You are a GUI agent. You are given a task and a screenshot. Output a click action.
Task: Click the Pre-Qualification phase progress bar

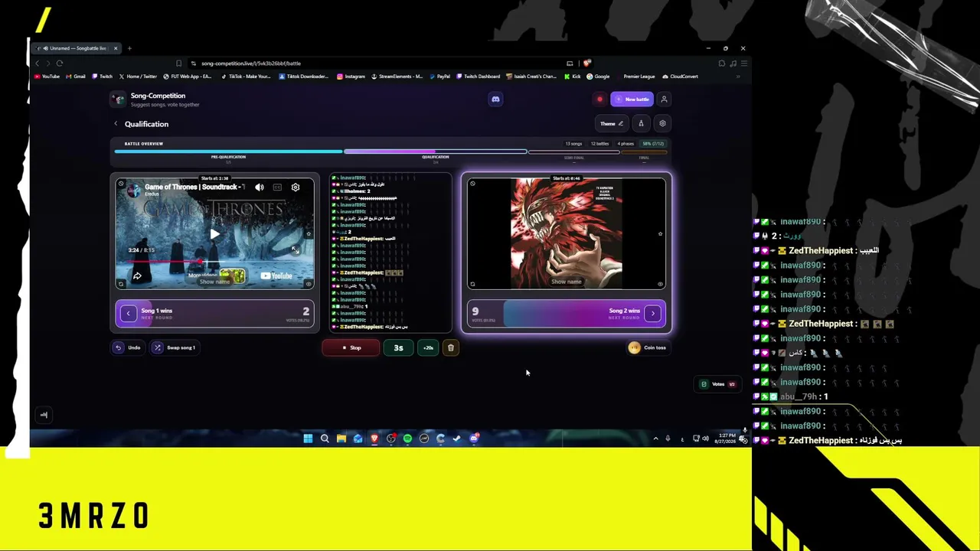pos(228,152)
